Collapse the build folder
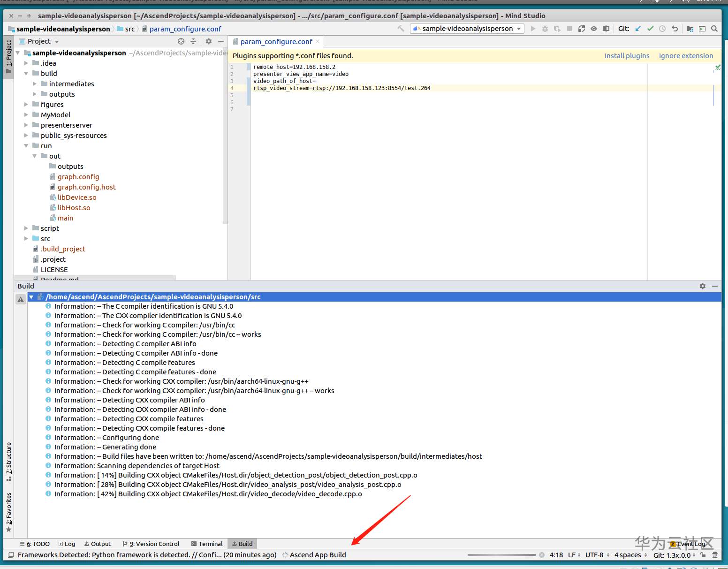 tap(26, 74)
